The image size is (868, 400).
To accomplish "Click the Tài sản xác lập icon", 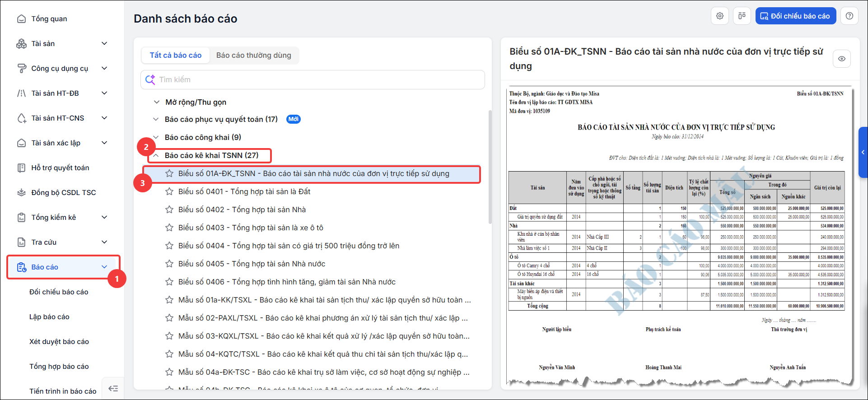I will tap(21, 143).
